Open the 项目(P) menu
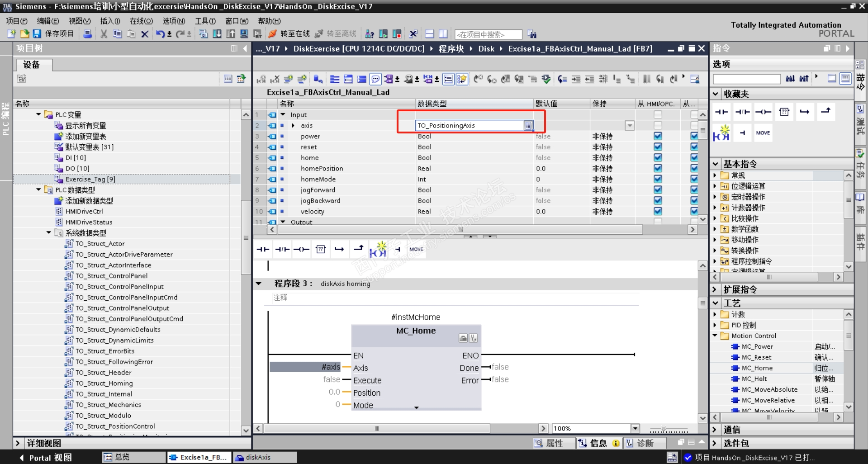This screenshot has width=868, height=464. (17, 21)
